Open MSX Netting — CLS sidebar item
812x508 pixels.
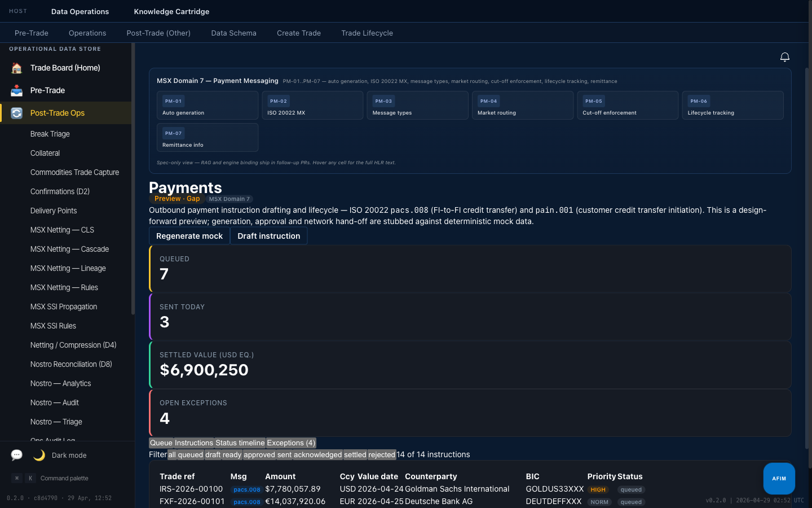62,230
